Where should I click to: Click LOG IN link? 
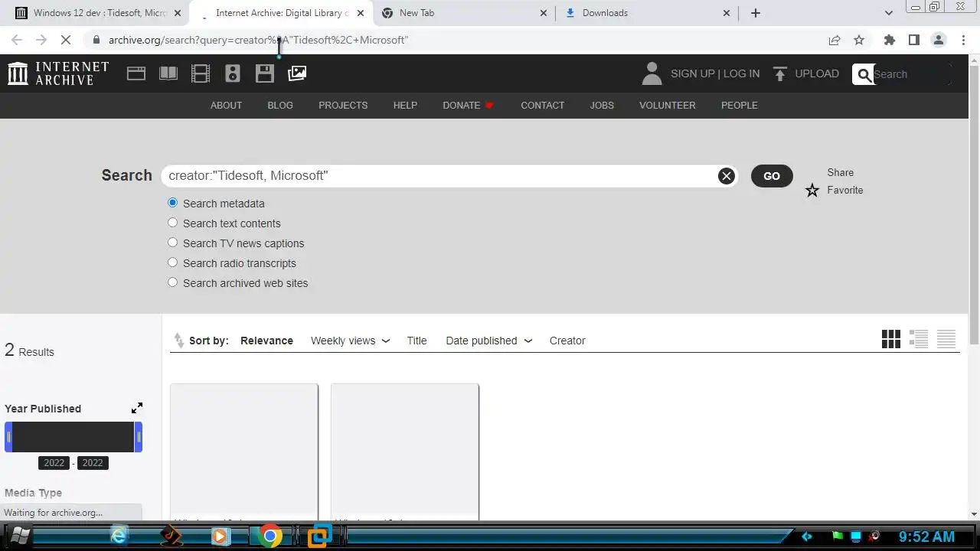click(741, 73)
